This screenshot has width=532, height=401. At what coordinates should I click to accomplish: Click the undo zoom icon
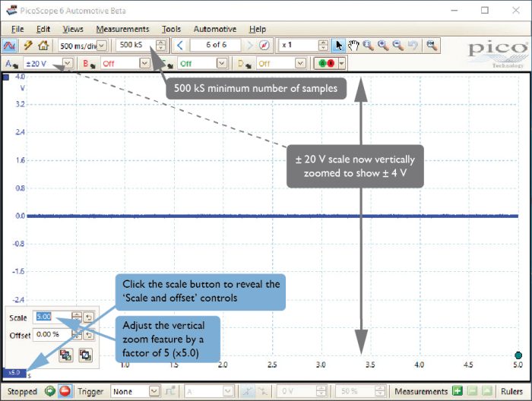[x=413, y=45]
